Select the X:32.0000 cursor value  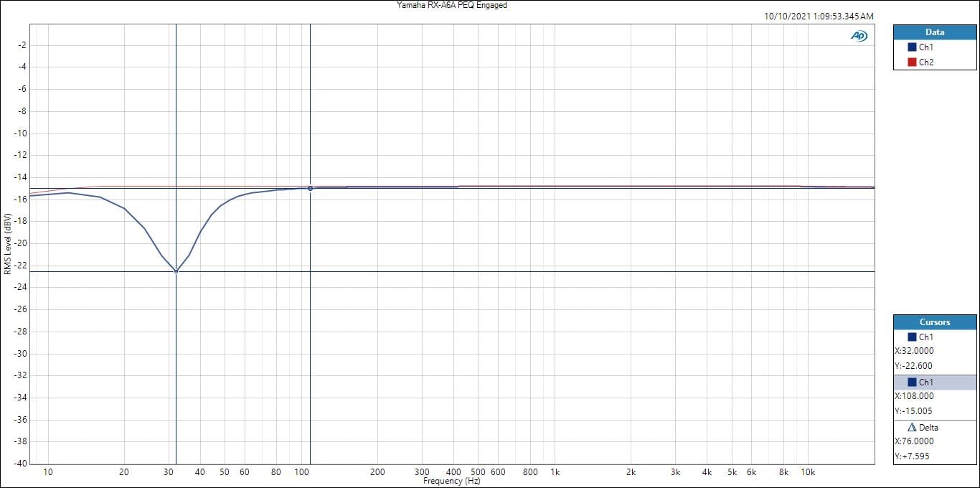914,351
